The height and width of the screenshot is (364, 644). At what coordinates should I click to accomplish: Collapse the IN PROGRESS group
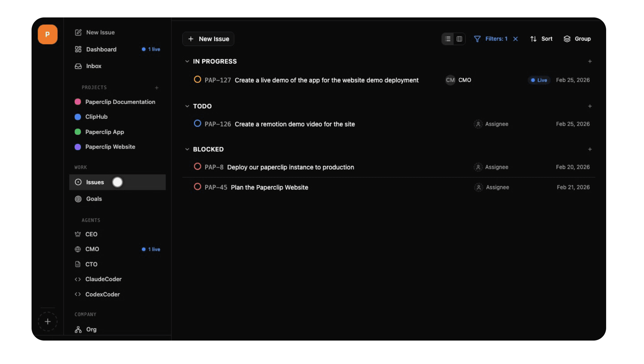pyautogui.click(x=187, y=61)
